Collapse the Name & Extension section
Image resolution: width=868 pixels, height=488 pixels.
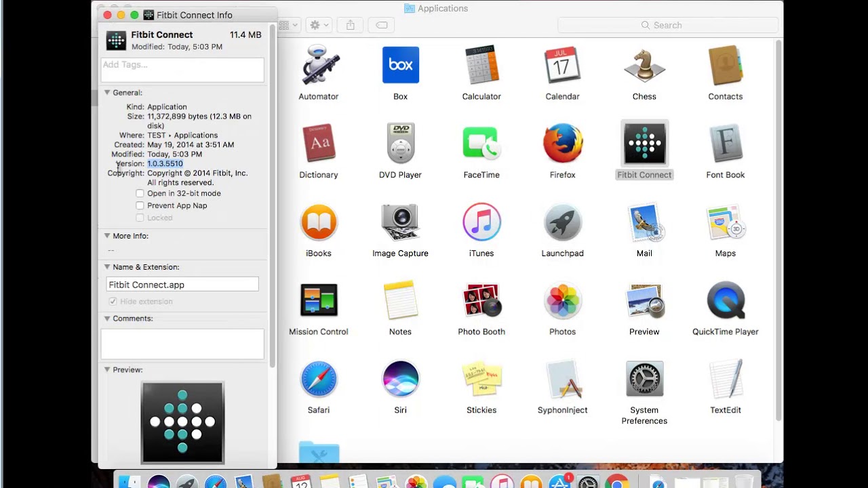(x=107, y=267)
